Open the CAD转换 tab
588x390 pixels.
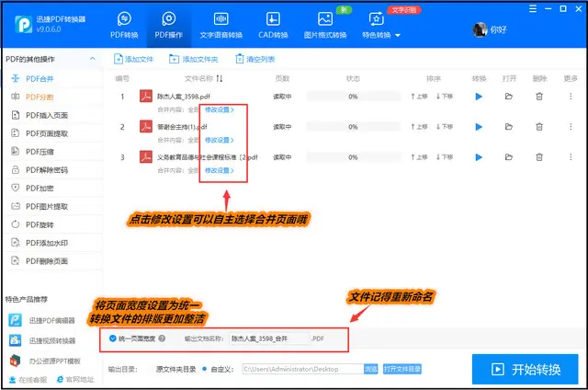(273, 25)
